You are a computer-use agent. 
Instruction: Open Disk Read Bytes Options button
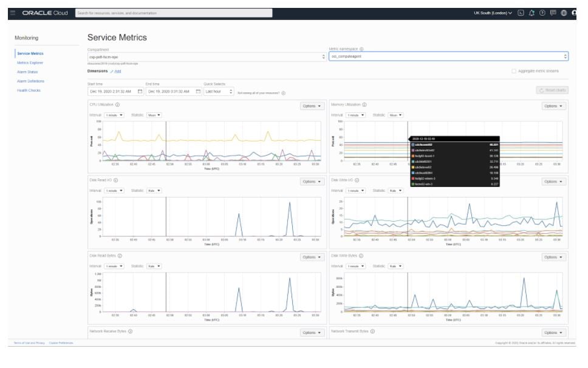click(x=312, y=257)
